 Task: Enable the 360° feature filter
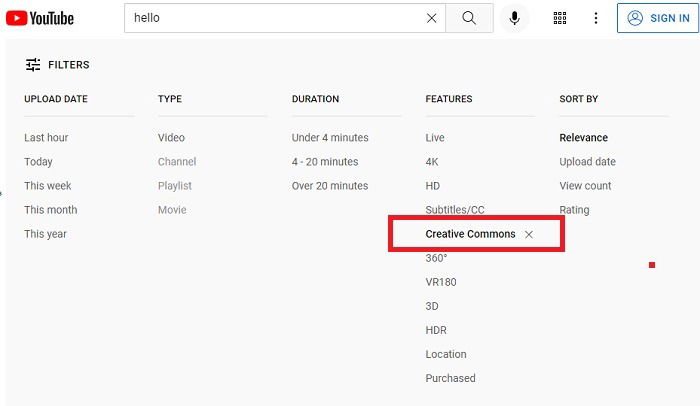pos(436,258)
